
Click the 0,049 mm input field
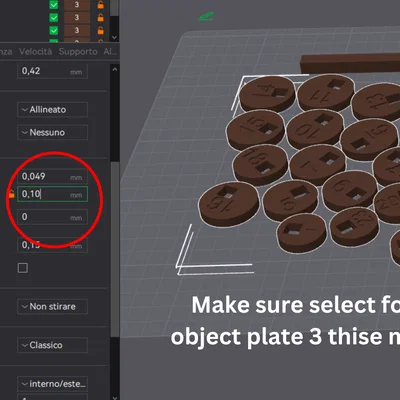point(52,176)
